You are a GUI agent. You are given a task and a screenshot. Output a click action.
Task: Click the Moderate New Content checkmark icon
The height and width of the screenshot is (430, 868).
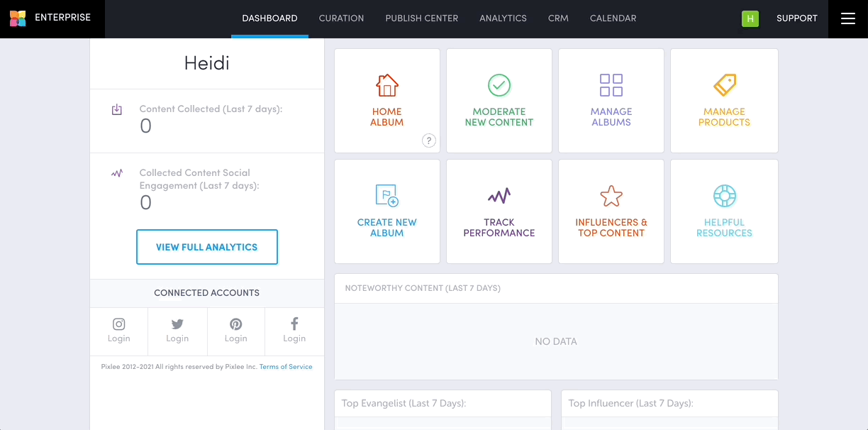point(499,84)
